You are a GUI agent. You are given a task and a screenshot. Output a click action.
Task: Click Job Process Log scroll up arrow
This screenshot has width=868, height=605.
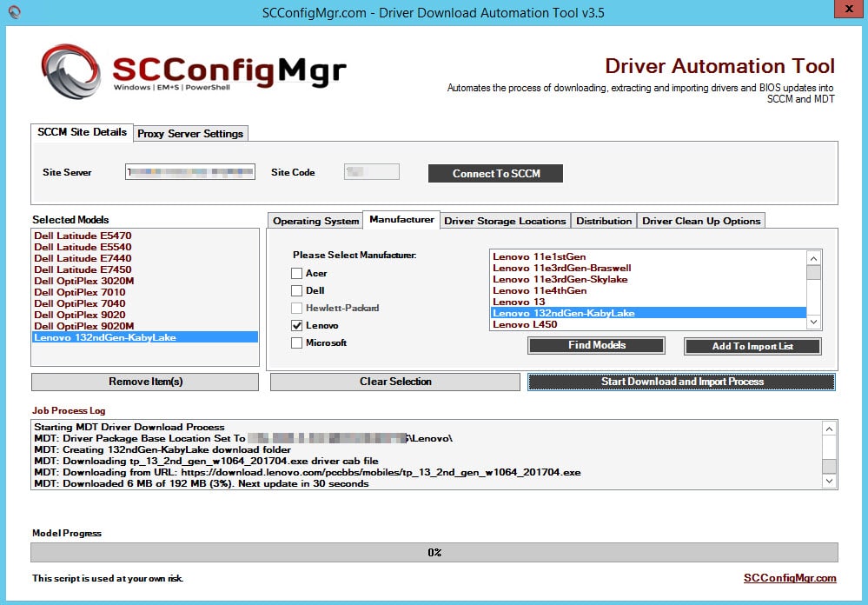coord(829,429)
